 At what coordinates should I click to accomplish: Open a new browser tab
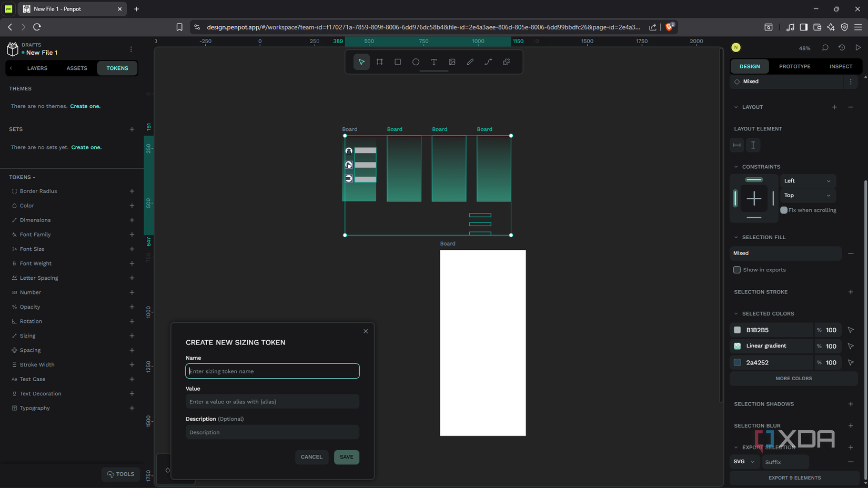[x=136, y=9]
